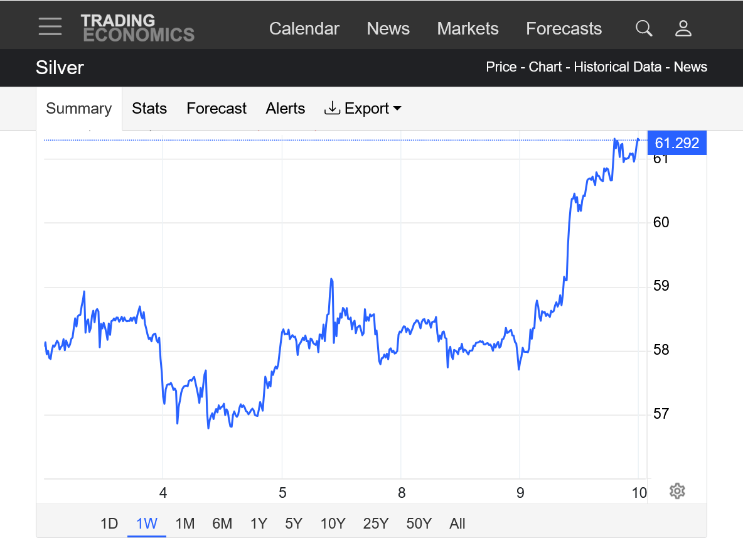Open News in top navigation
This screenshot has width=743, height=560.
pyautogui.click(x=388, y=29)
